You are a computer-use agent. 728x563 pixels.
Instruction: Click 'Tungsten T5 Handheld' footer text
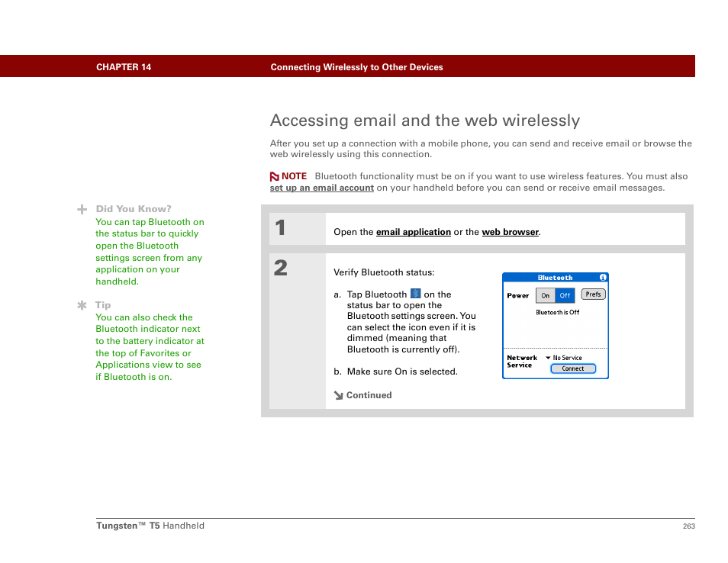tap(150, 526)
